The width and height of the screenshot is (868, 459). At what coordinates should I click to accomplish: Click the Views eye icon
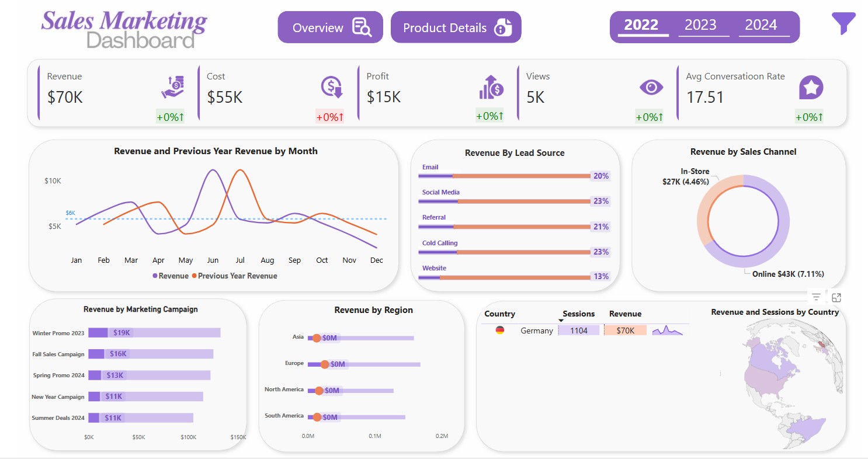(x=651, y=88)
